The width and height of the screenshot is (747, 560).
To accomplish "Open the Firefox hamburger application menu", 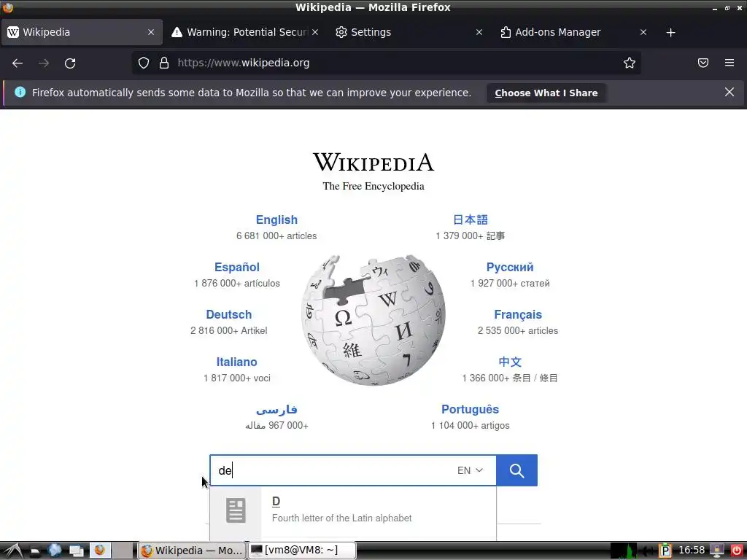I will 729,63.
